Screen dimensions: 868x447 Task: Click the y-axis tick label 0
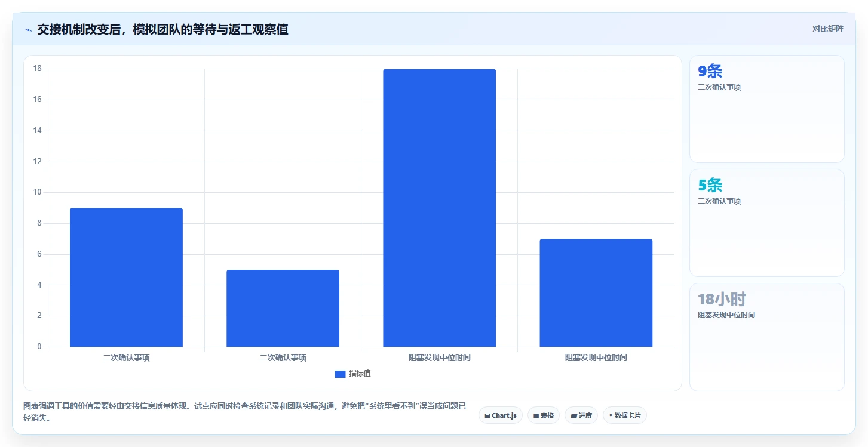click(39, 347)
